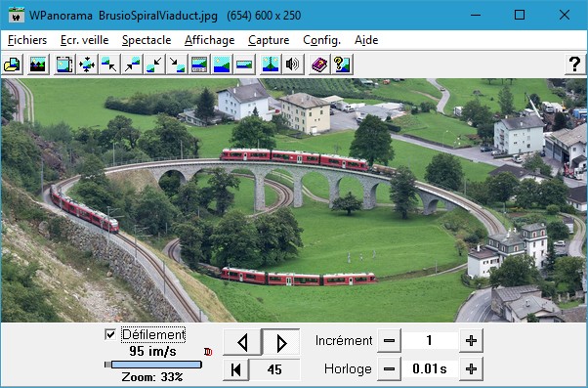
Task: Click the film-strip framed picture toolbar icon
Action: pos(64,65)
